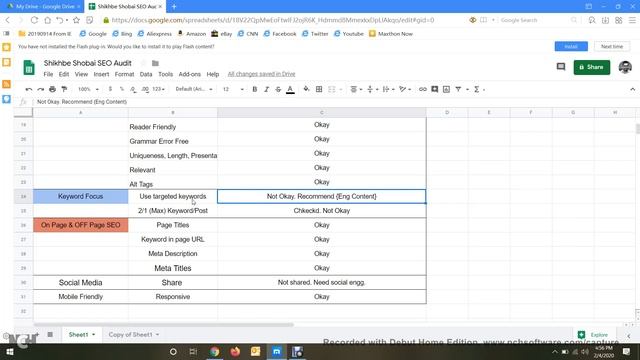Open the font size dropdown
Image resolution: width=640 pixels, height=360 pixels.
(x=233, y=89)
